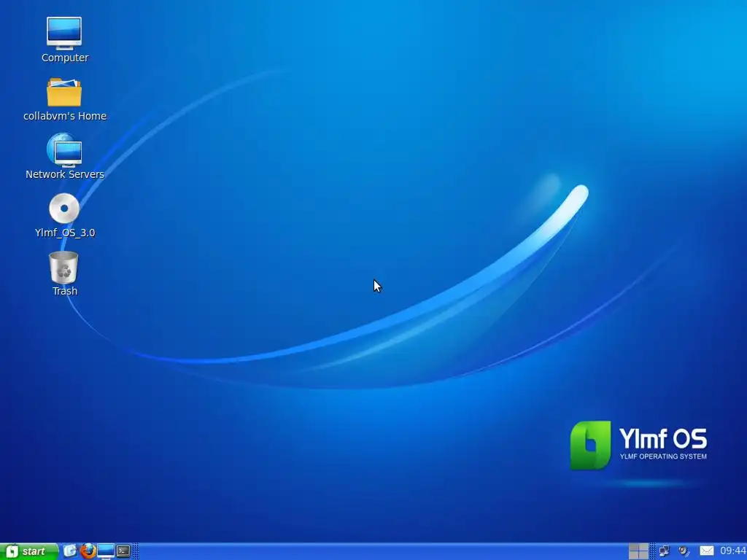Open the green start menu button
The image size is (747, 560).
point(29,551)
